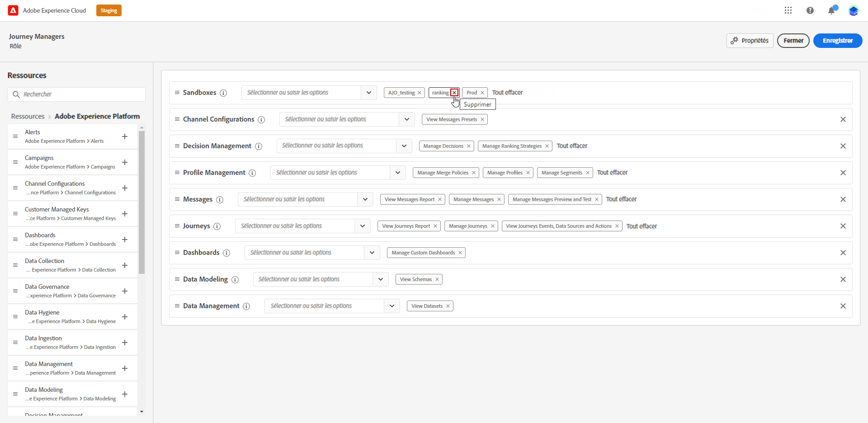Delete the Messages permission row
This screenshot has height=423, width=868.
click(843, 199)
